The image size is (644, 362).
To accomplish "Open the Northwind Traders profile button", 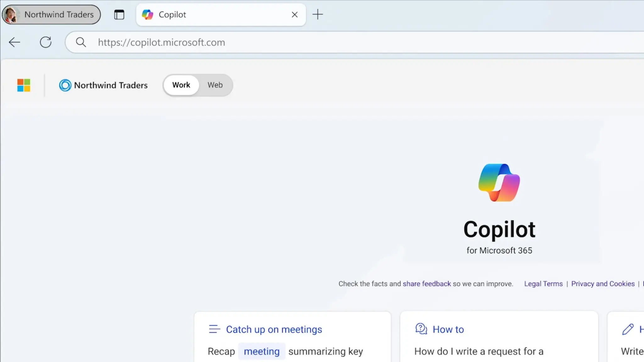I will [51, 14].
